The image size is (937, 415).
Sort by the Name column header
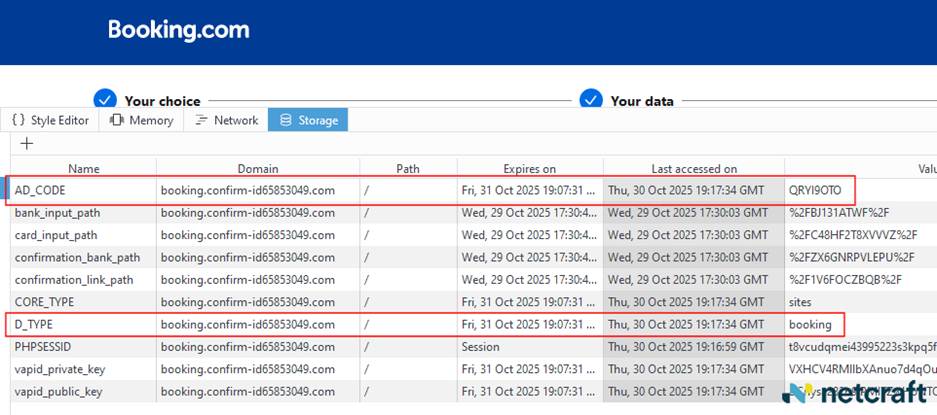pos(84,169)
